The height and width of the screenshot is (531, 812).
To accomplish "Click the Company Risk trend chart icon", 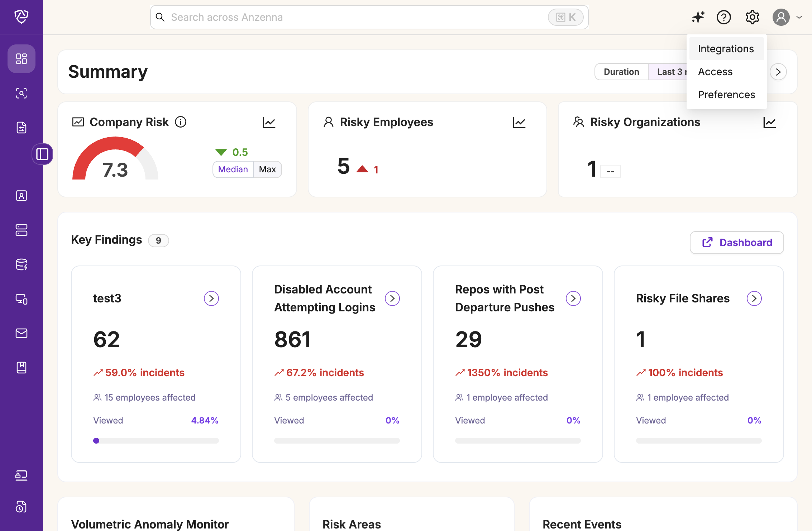I will pyautogui.click(x=269, y=123).
